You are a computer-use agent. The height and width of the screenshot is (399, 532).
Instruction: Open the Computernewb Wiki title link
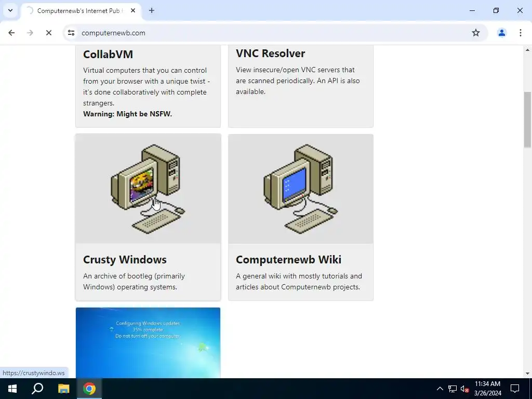pos(289,260)
